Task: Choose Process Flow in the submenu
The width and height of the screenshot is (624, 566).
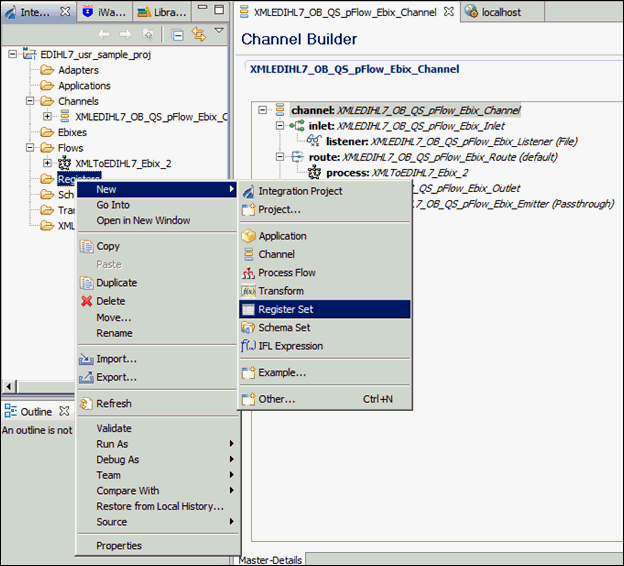Action: pos(286,272)
